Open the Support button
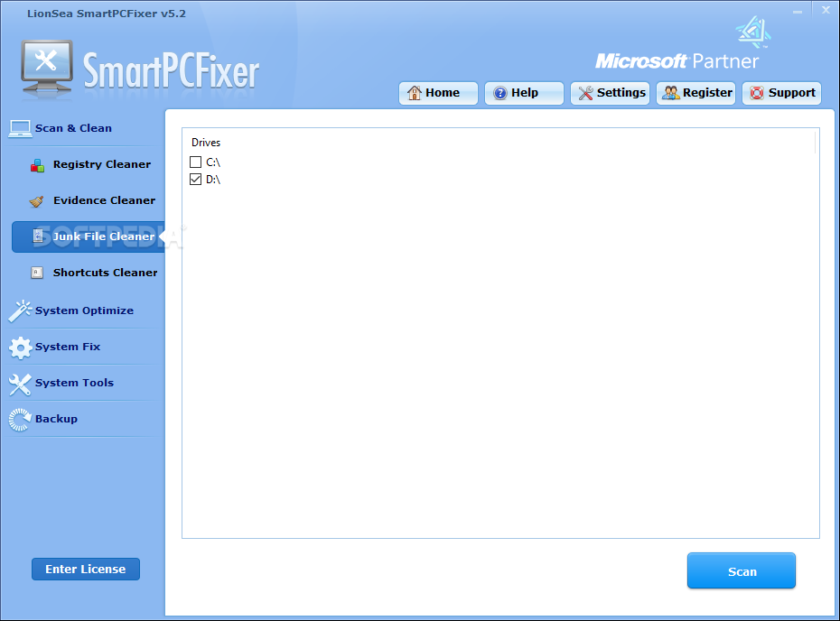The height and width of the screenshot is (621, 840). coord(781,93)
